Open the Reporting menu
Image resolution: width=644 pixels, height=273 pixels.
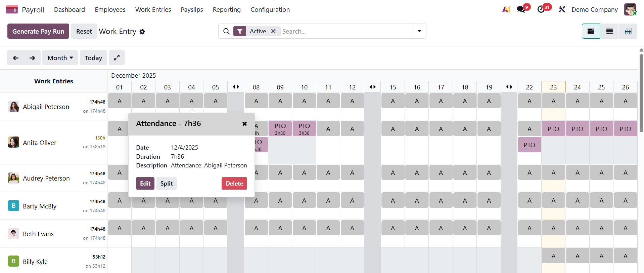(227, 9)
